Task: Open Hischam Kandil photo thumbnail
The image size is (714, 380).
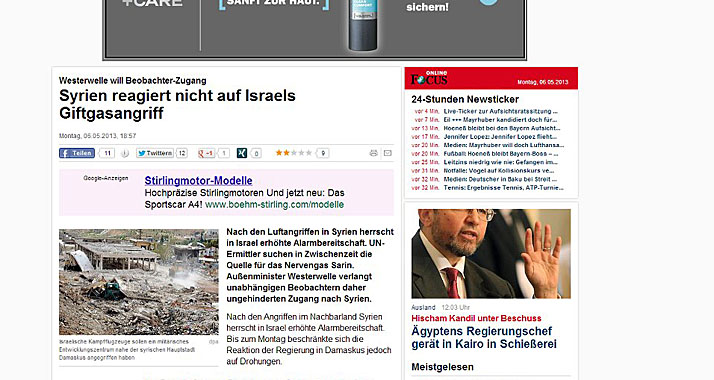Action: [x=491, y=254]
